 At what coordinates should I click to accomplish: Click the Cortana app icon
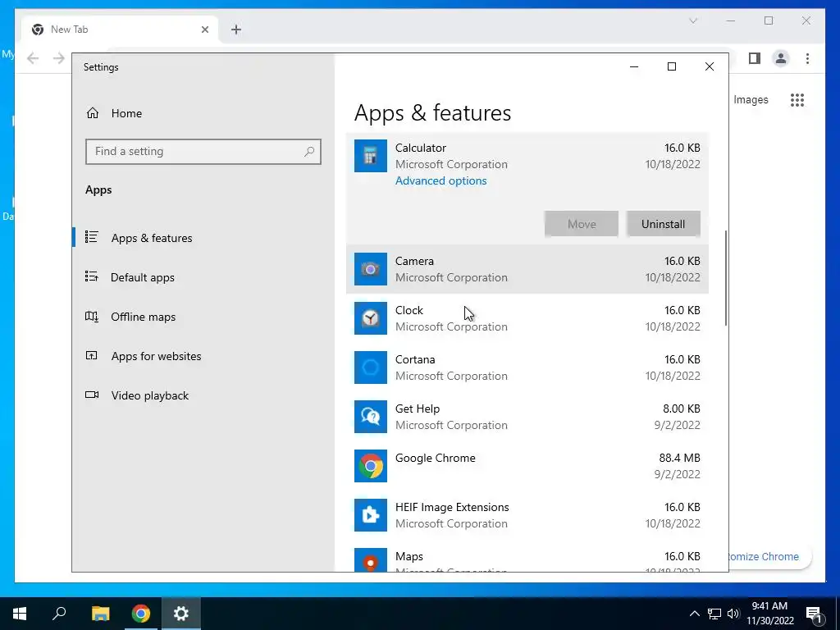[370, 367]
